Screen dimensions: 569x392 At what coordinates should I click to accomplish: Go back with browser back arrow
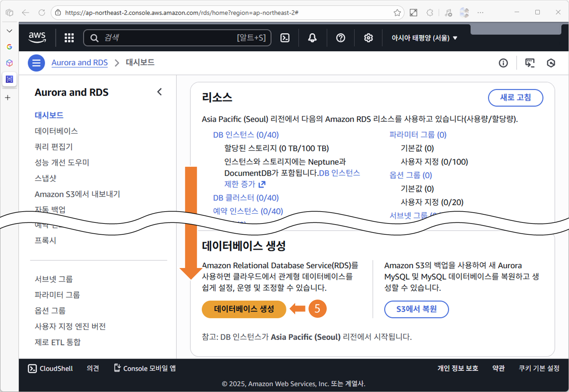pyautogui.click(x=26, y=13)
